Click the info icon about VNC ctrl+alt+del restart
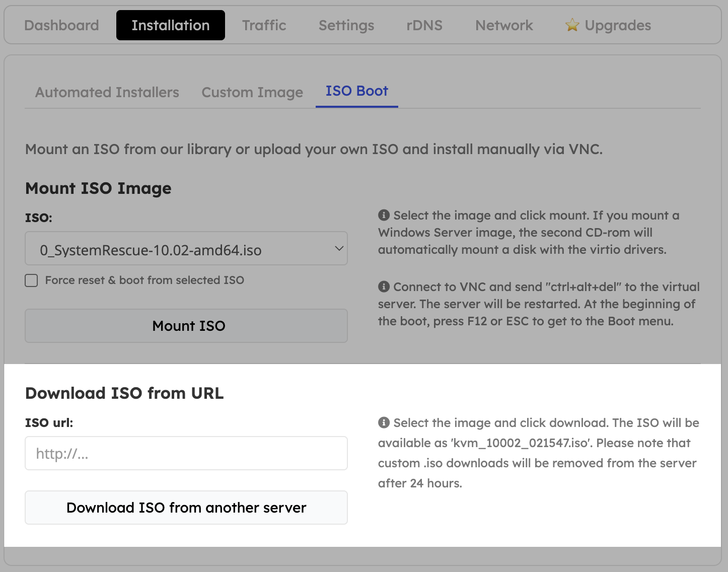Image resolution: width=728 pixels, height=572 pixels. (383, 287)
